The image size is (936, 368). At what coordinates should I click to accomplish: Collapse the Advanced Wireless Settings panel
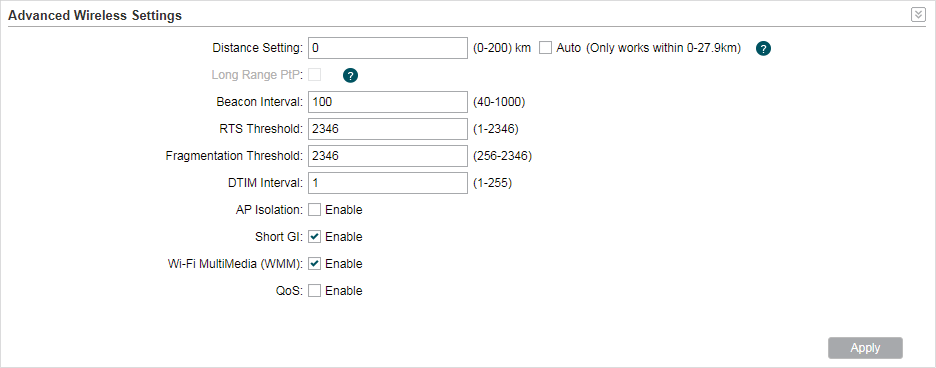(x=917, y=15)
